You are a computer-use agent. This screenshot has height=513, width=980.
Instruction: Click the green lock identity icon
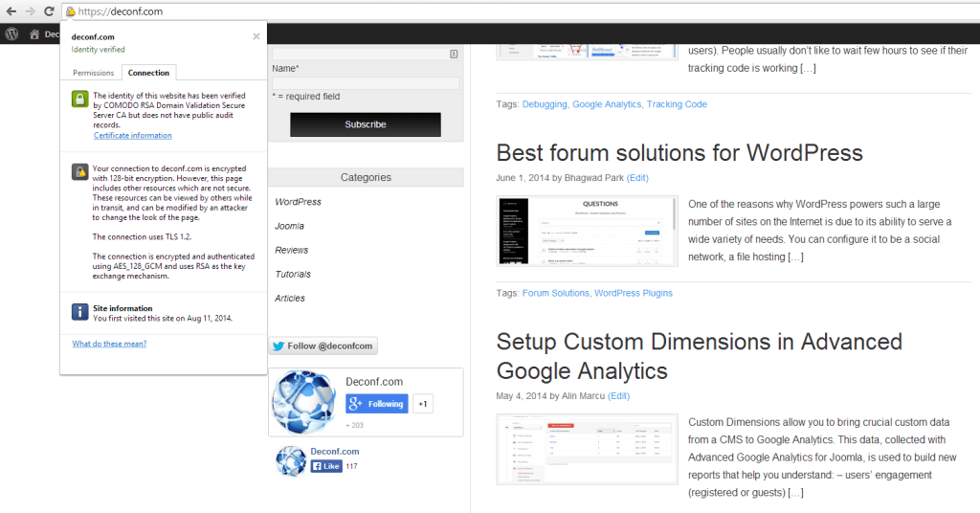pyautogui.click(x=80, y=99)
